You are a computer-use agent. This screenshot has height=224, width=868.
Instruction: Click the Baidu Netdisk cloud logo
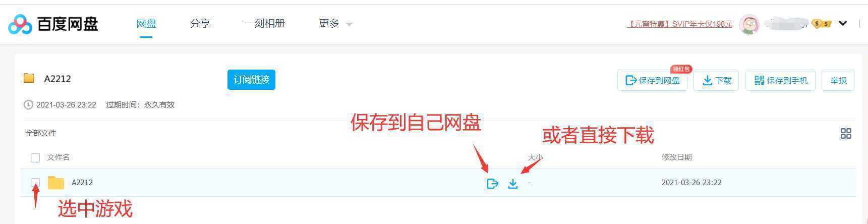click(x=20, y=24)
